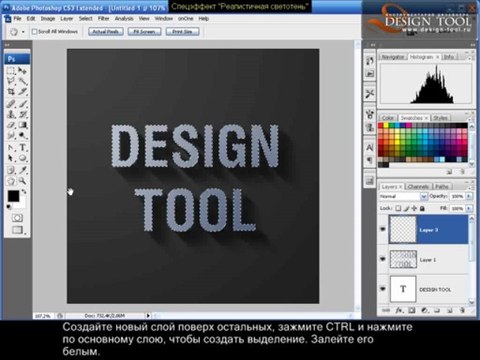Open the collapsed Tool Presets panel icon

point(370,94)
